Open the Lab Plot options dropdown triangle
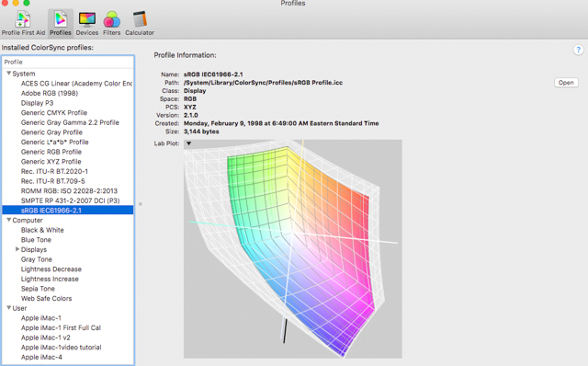Image resolution: width=588 pixels, height=366 pixels. (x=189, y=143)
